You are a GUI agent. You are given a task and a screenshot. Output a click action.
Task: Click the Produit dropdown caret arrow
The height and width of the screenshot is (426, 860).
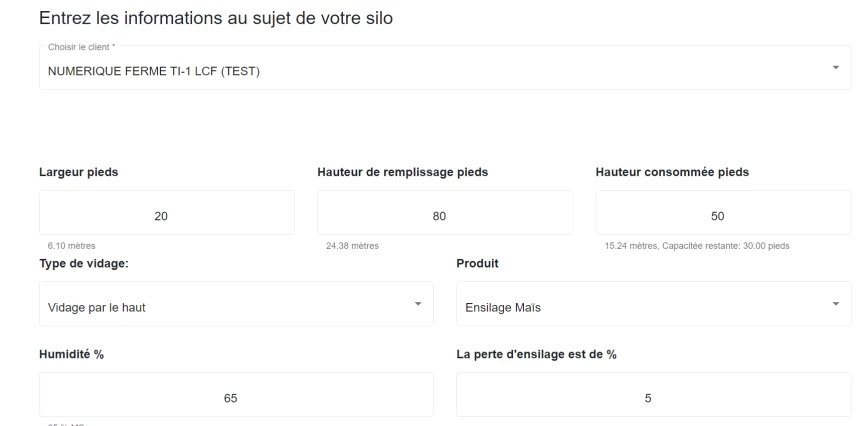click(835, 303)
